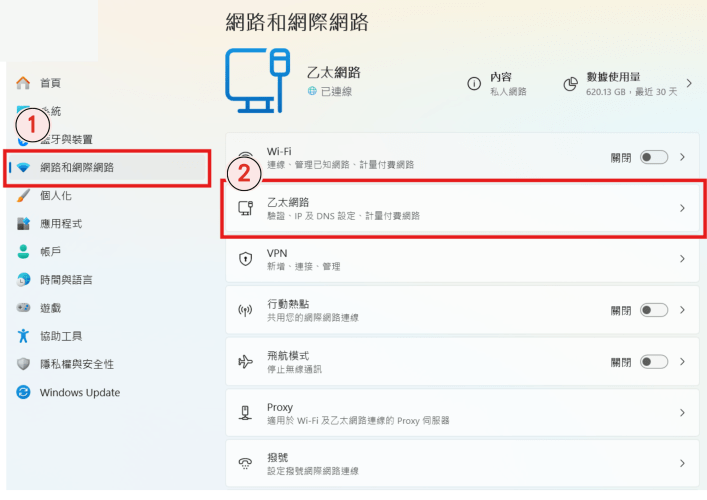Open 隱私權與安全性 settings section
This screenshot has height=500, width=707.
(77, 364)
